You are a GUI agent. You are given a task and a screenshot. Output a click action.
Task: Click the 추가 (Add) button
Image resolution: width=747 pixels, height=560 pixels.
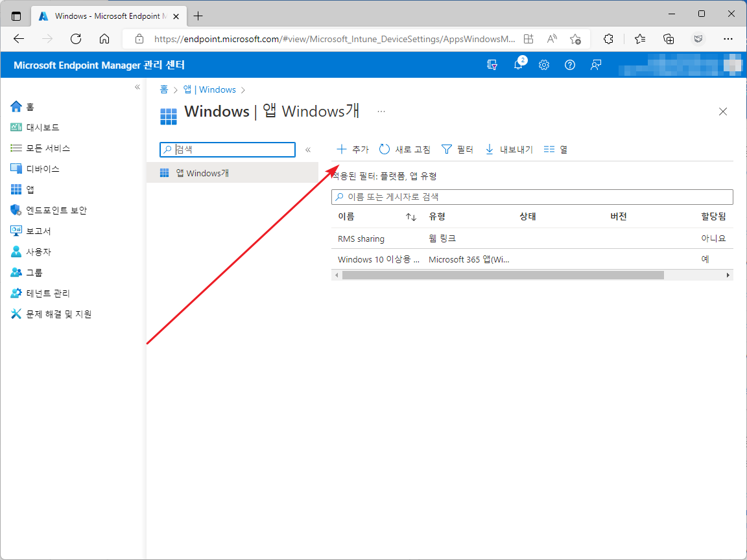pos(353,150)
